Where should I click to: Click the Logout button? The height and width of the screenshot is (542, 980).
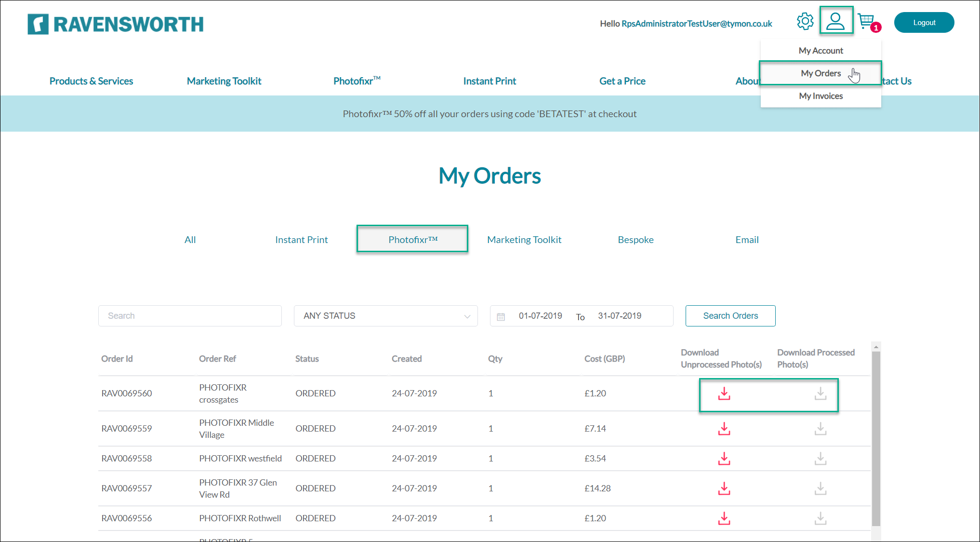(x=924, y=23)
